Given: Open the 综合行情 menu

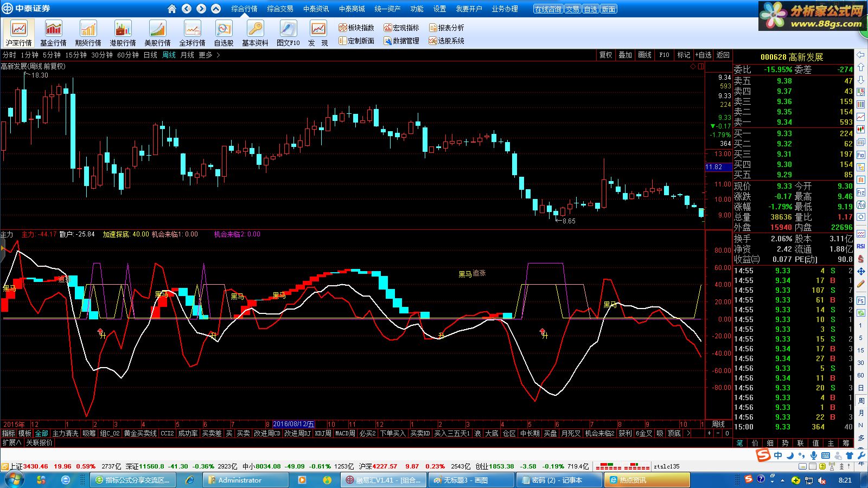Looking at the screenshot, I should pos(244,9).
